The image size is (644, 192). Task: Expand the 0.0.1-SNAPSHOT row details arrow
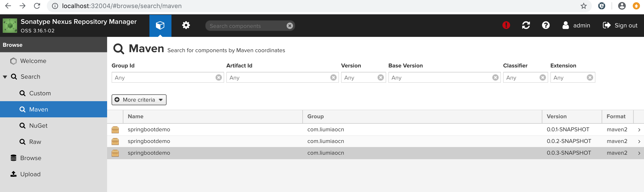click(x=639, y=130)
